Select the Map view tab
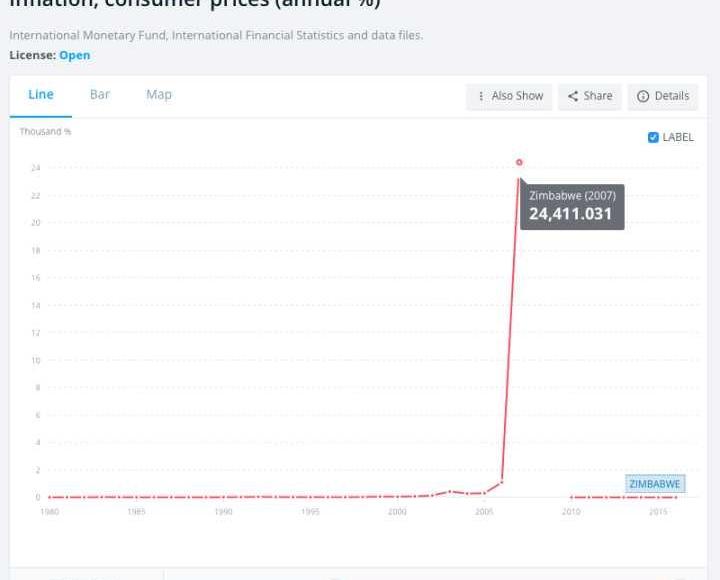This screenshot has width=720, height=580. point(159,95)
